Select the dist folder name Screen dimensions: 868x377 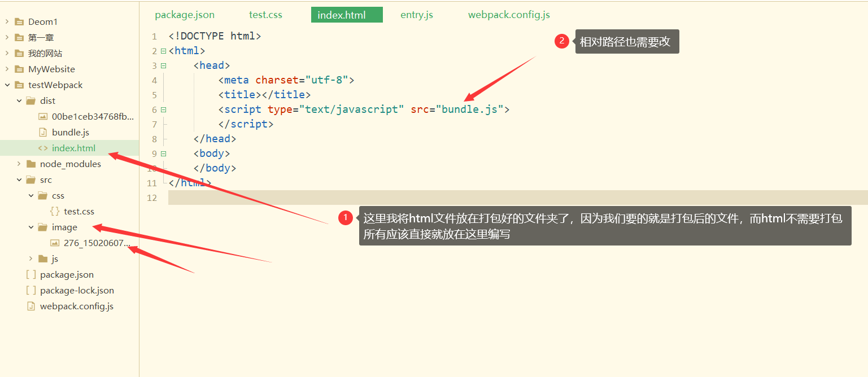coord(48,100)
